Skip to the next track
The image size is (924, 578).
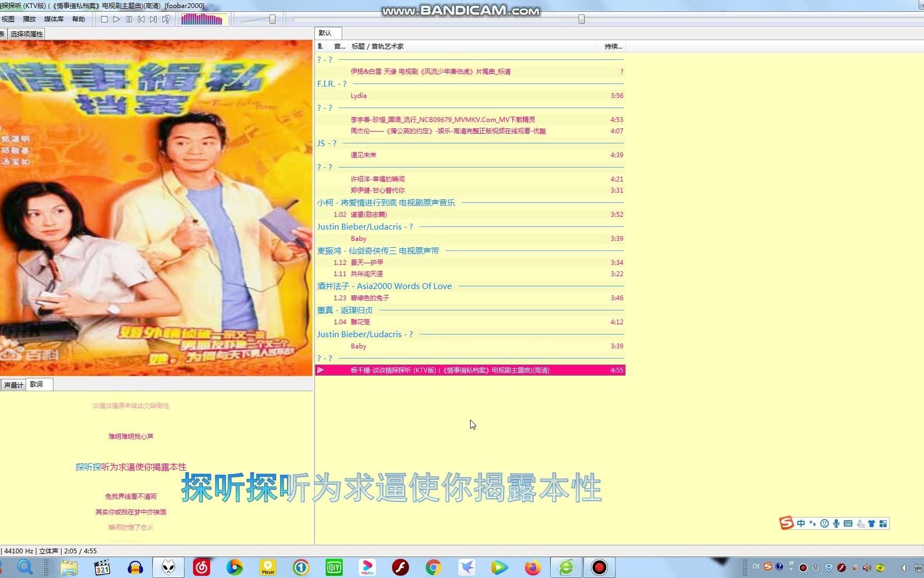pos(153,19)
